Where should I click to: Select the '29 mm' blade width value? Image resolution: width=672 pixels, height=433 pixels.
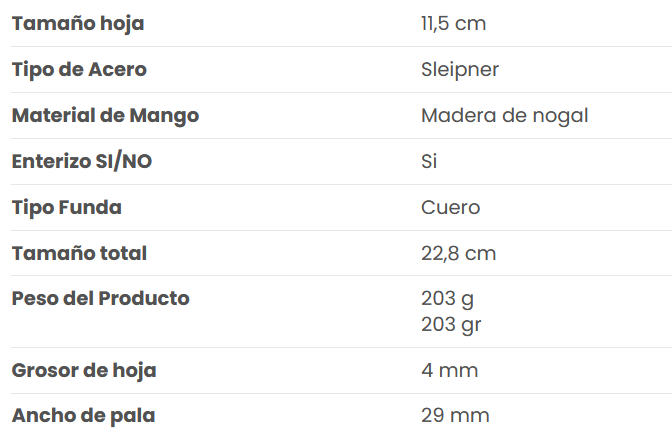point(455,415)
